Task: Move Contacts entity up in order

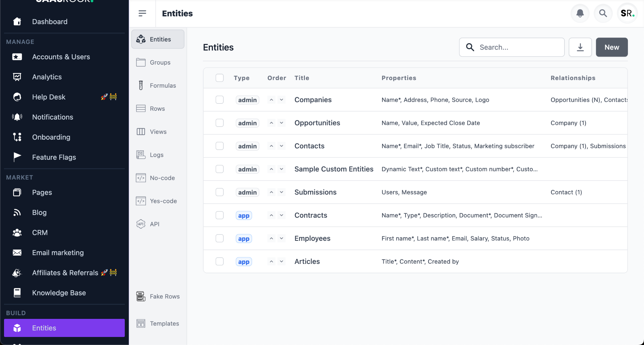Action: [x=271, y=146]
